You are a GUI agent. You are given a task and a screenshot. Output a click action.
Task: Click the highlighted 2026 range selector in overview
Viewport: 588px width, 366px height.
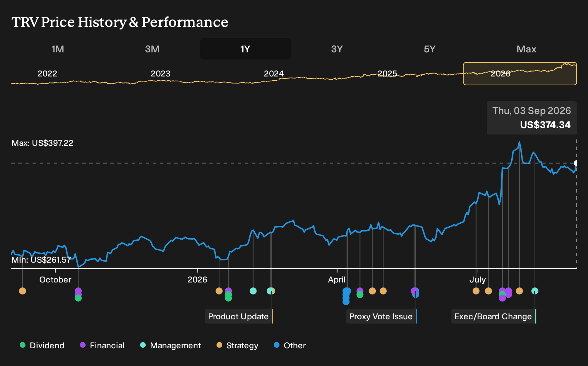[x=520, y=74]
